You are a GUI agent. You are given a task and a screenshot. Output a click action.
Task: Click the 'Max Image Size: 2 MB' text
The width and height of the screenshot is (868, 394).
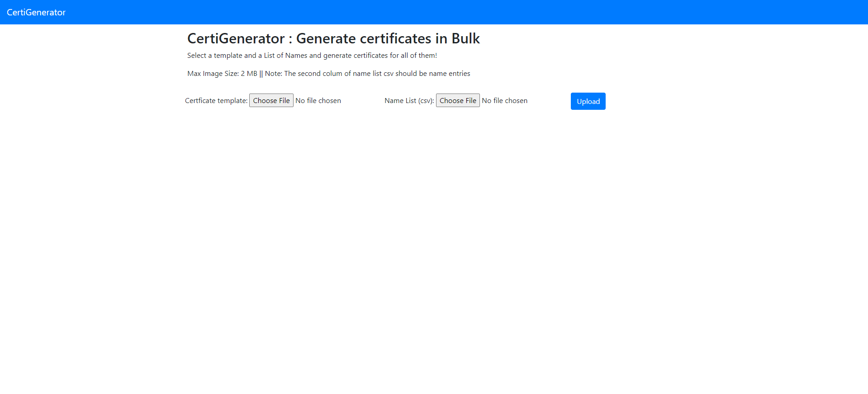tap(222, 74)
